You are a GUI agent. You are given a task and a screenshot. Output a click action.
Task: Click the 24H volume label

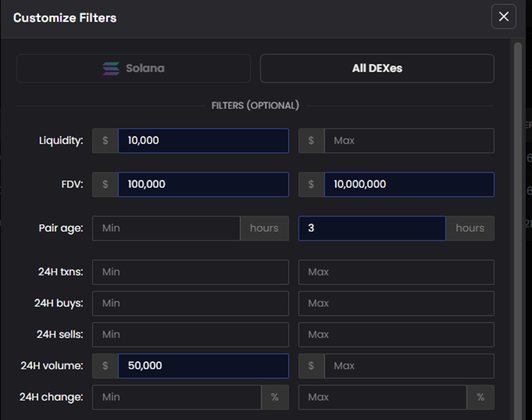tap(52, 366)
